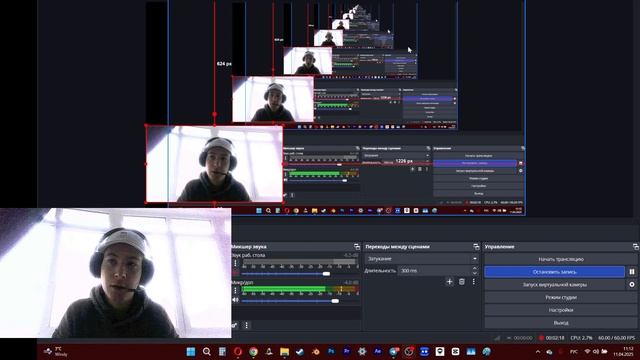Image resolution: width=640 pixels, height=360 pixels.
Task: Click the network status icon in status bar
Action: pos(497,338)
